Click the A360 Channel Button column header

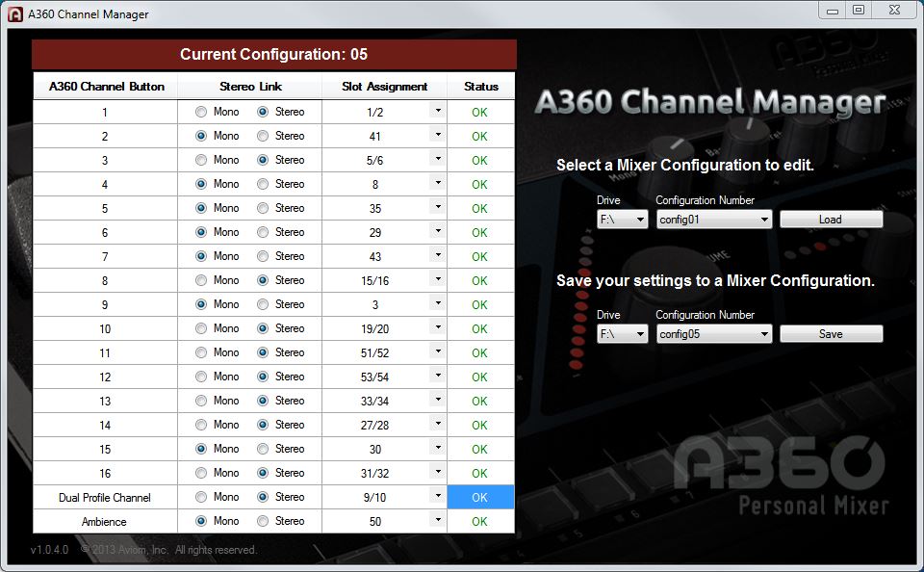pyautogui.click(x=106, y=86)
